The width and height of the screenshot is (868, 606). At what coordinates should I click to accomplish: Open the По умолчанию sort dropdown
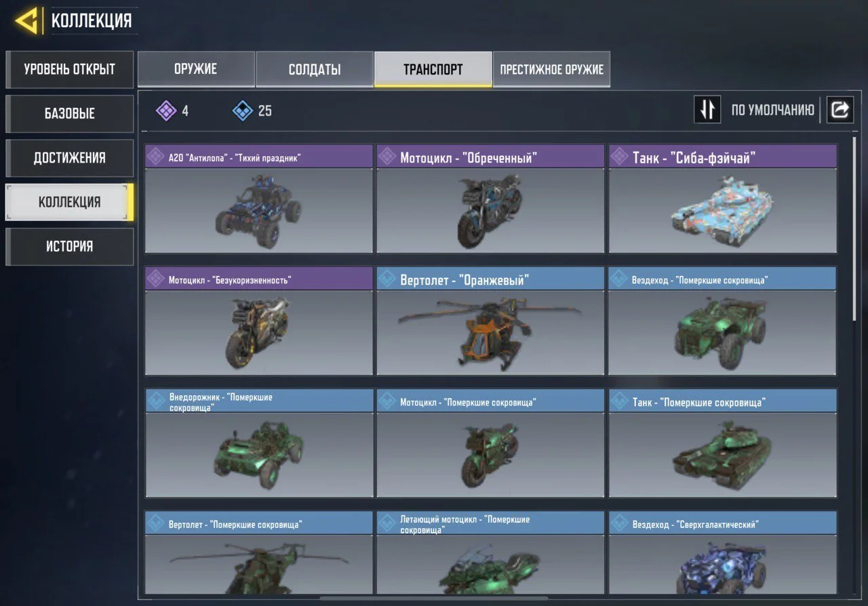coord(772,110)
